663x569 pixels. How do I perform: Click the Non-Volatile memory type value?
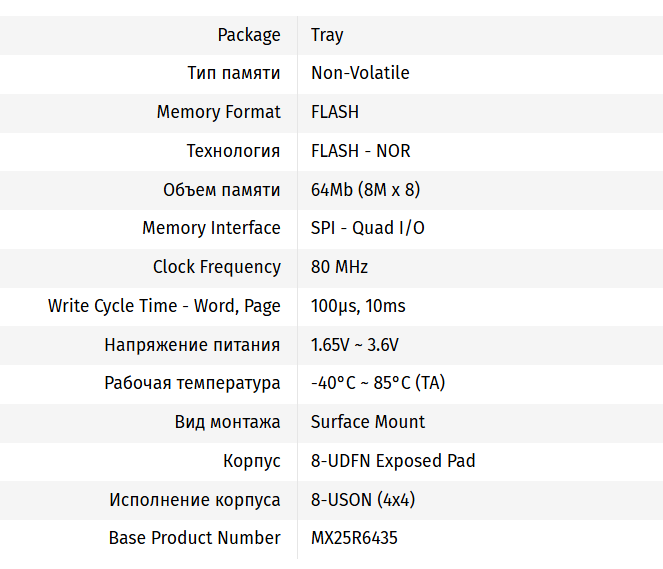(360, 73)
